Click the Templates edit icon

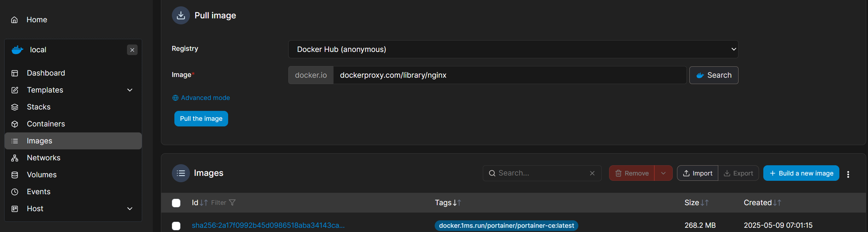point(15,90)
